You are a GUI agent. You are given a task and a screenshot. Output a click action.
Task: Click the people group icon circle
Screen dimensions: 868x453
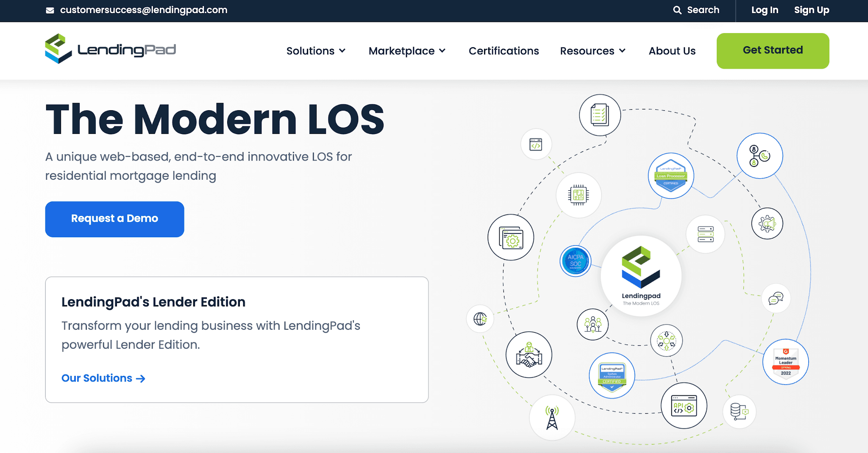[593, 325]
